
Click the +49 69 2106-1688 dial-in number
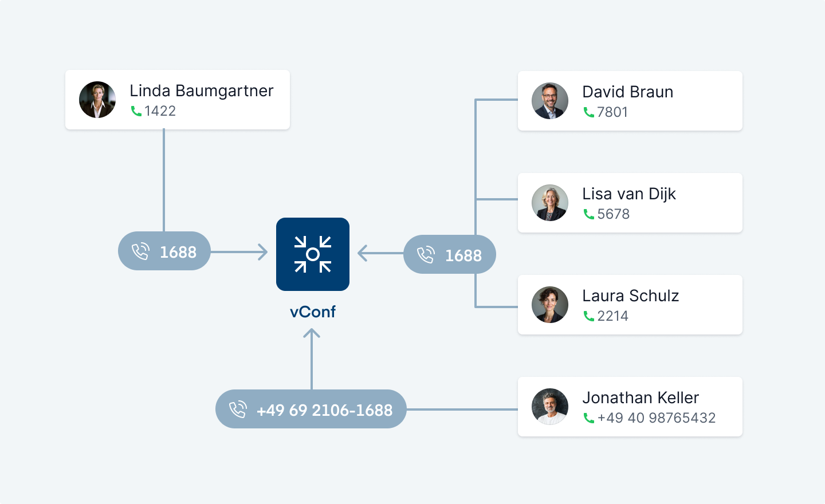(324, 410)
